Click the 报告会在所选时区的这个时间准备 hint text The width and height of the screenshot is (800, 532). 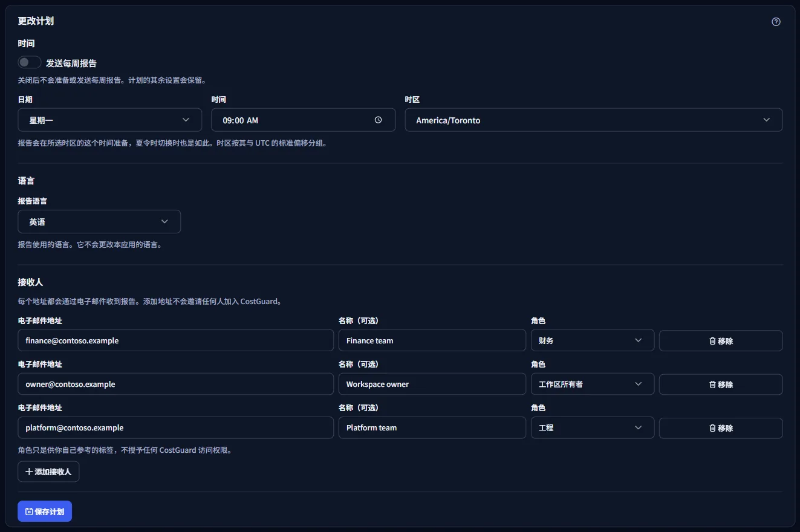click(173, 143)
